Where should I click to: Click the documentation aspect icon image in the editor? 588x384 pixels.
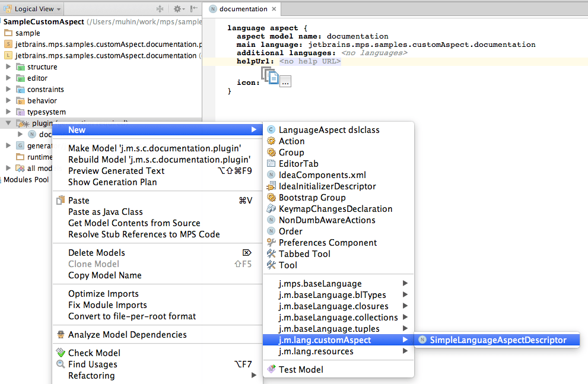270,76
